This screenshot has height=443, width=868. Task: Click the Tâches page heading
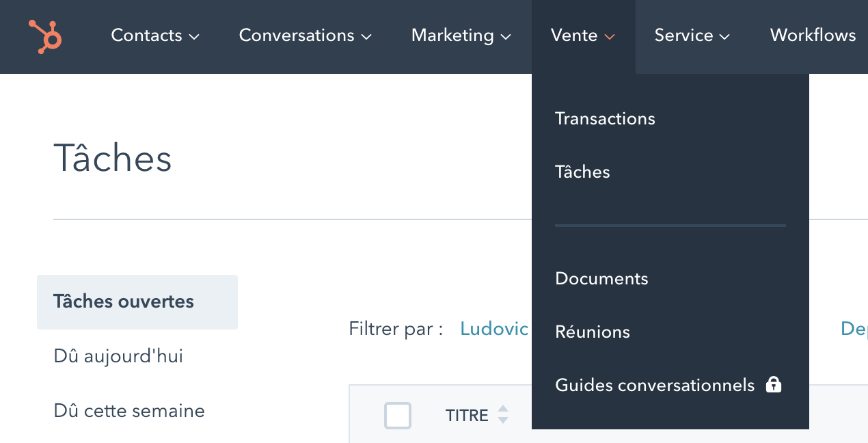(x=113, y=158)
